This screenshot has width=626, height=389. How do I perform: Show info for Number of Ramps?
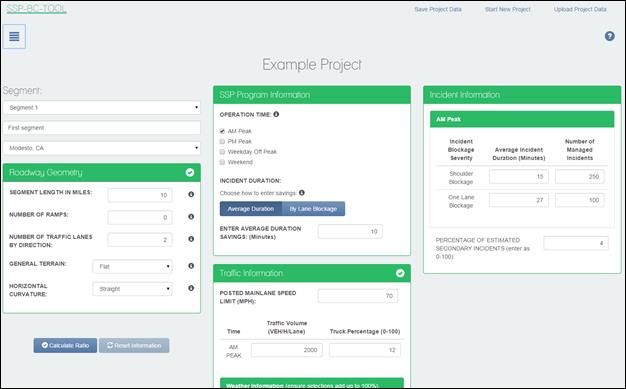pos(191,217)
